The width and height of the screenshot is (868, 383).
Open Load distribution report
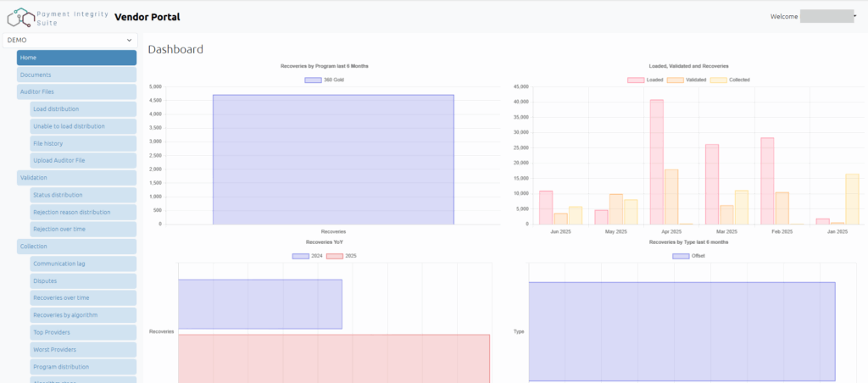(x=82, y=109)
